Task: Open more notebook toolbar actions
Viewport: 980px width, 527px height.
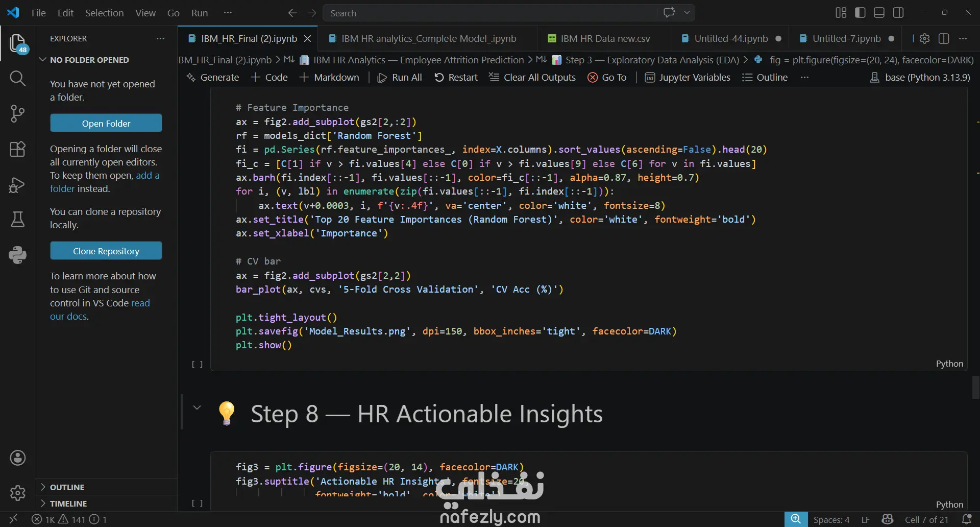Action: click(x=805, y=77)
